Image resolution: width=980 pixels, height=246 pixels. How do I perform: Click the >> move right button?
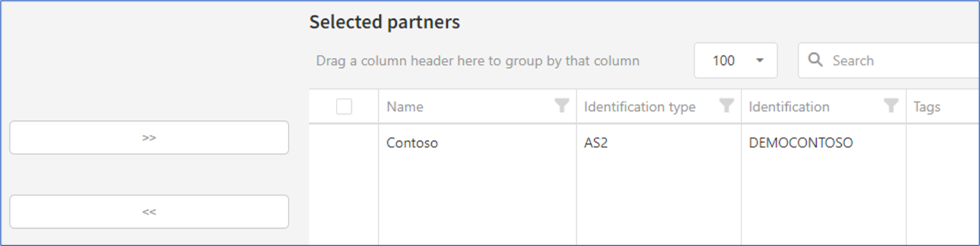(149, 138)
